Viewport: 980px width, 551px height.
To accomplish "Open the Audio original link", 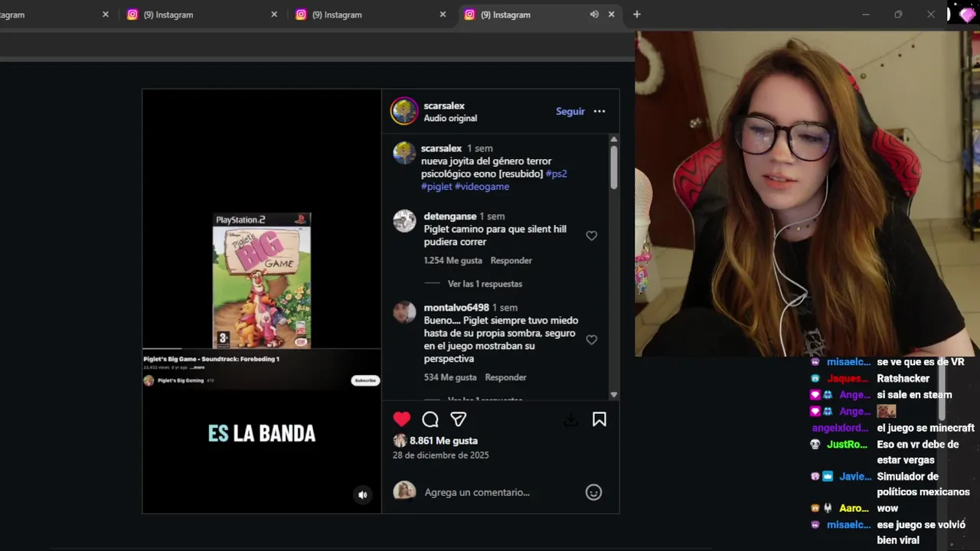I will pyautogui.click(x=450, y=119).
